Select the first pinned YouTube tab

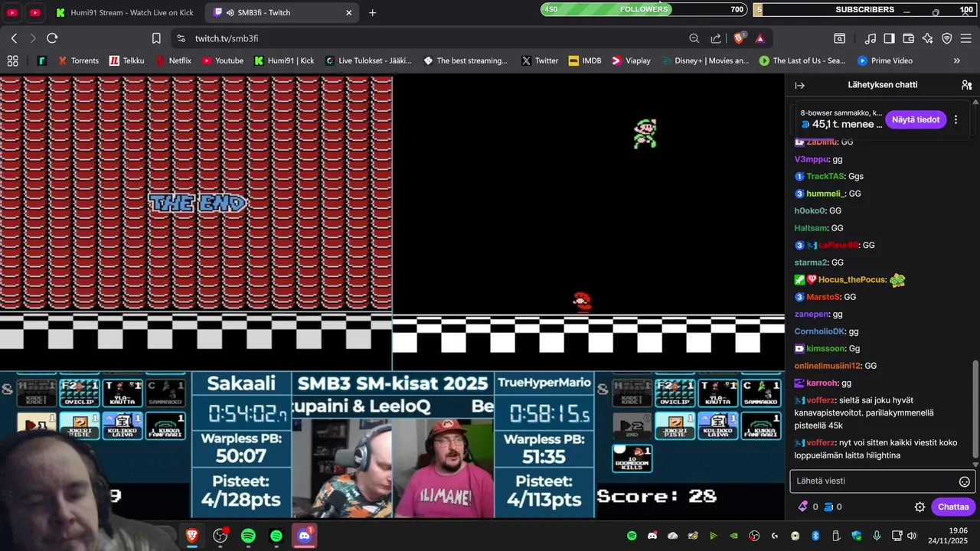[x=12, y=12]
